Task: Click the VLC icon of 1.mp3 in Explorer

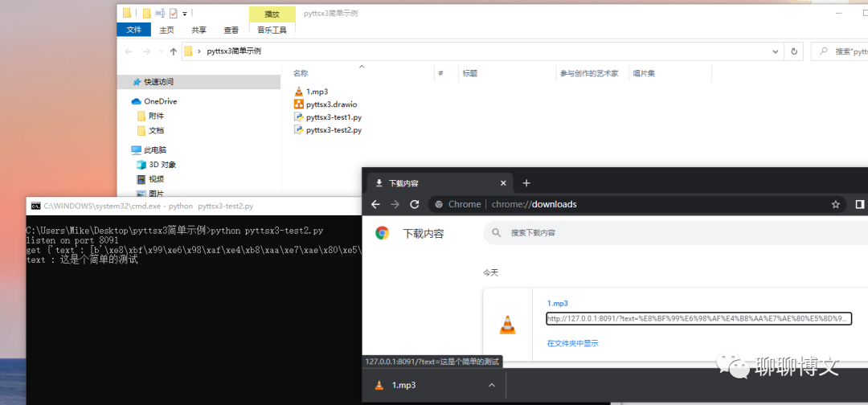Action: coord(298,92)
